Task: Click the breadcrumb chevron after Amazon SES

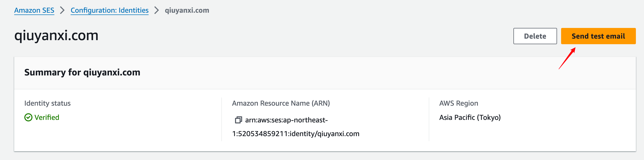Action: [x=62, y=10]
